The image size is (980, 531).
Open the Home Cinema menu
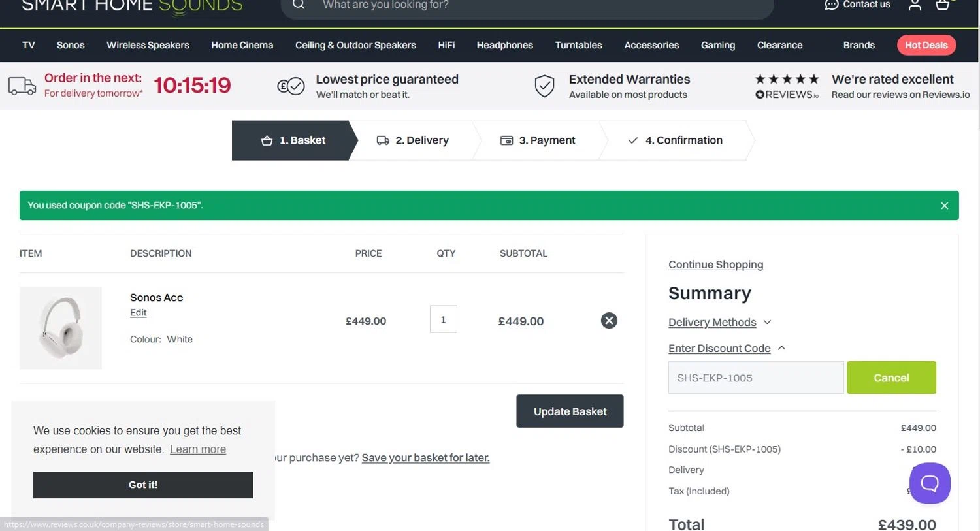pyautogui.click(x=242, y=45)
